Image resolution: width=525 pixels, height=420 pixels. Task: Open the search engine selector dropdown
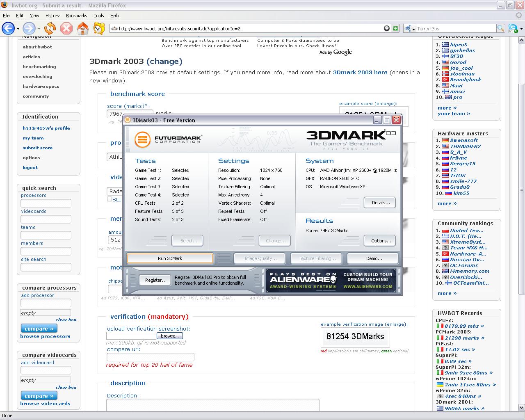(x=409, y=28)
